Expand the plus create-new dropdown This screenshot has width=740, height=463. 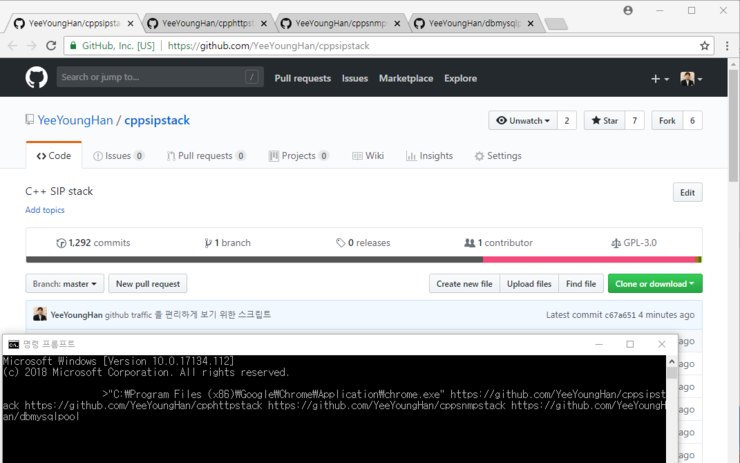coord(659,79)
